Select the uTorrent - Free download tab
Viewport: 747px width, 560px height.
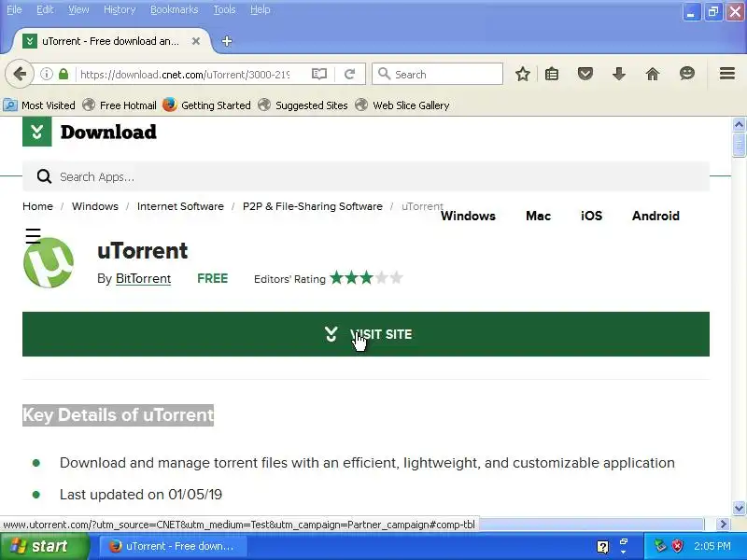click(x=110, y=41)
